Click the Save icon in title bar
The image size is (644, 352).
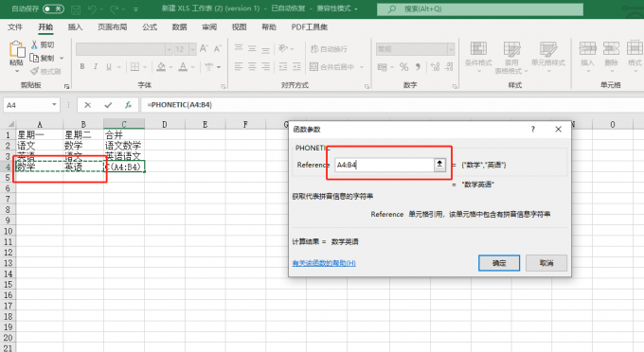[76, 9]
